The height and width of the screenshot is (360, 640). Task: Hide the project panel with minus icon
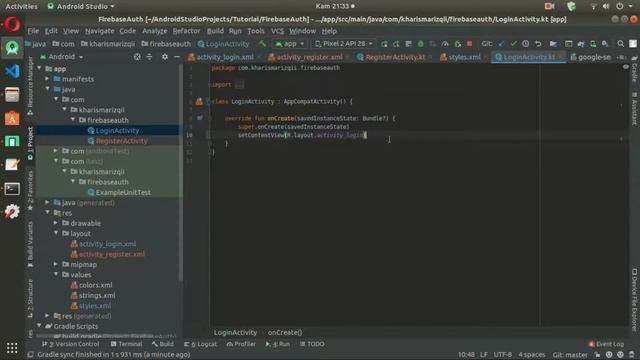coord(177,57)
